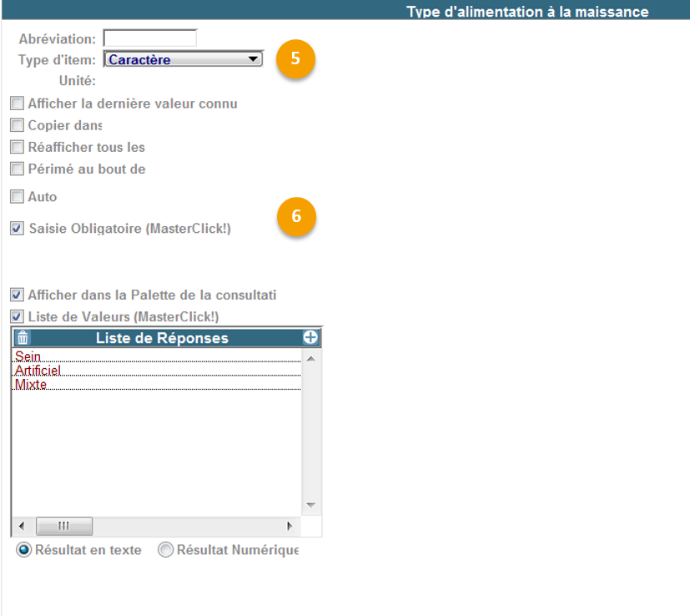Enable the Périmé au bout de option
690x616 pixels.
tap(17, 169)
